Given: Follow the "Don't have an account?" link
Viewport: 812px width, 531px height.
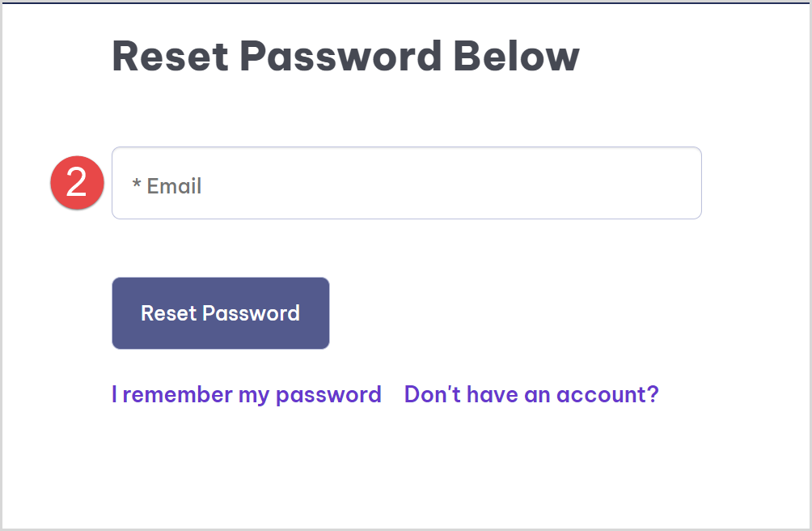Looking at the screenshot, I should pos(531,394).
